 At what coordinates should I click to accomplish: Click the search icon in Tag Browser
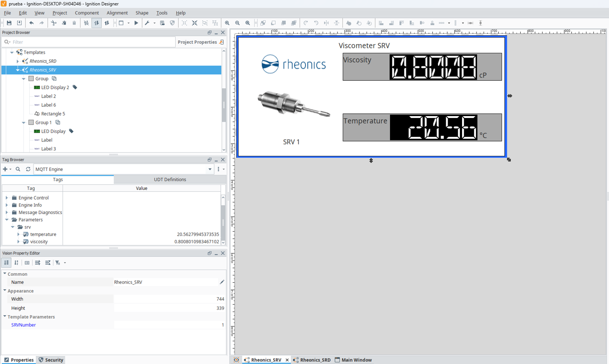coord(18,169)
